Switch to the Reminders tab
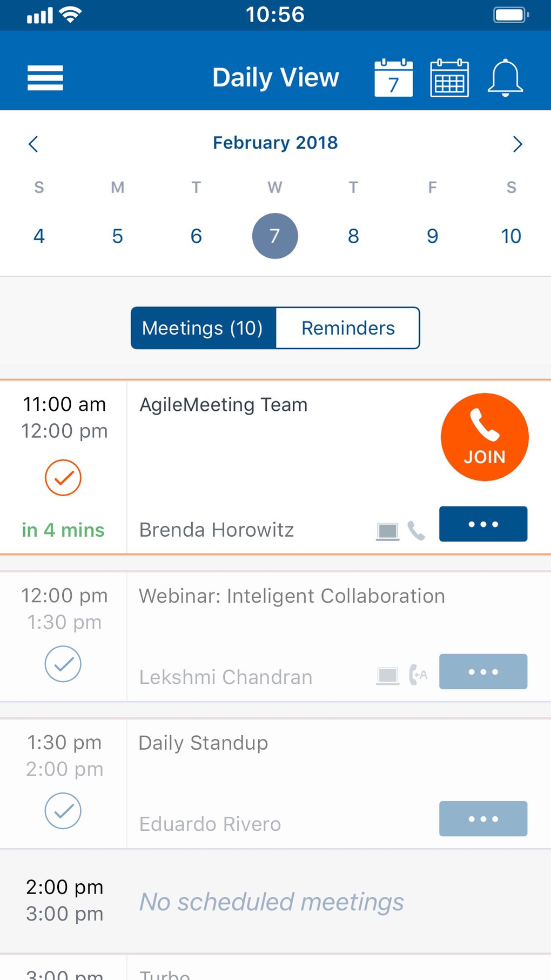 (x=348, y=328)
